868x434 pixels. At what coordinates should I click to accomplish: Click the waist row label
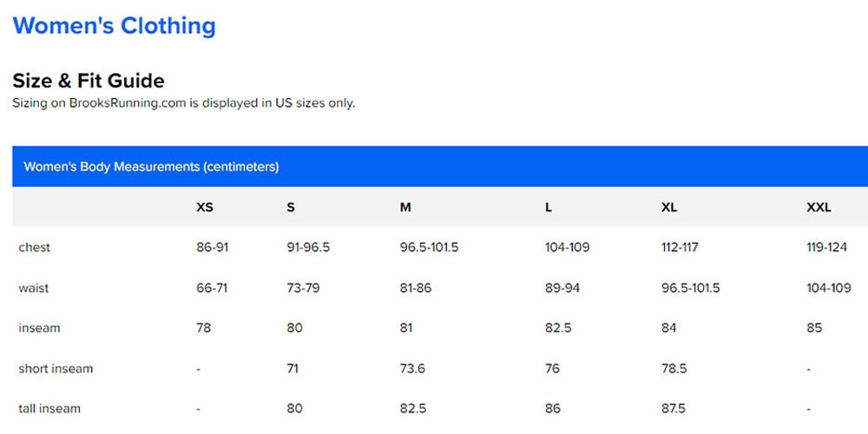tap(34, 288)
